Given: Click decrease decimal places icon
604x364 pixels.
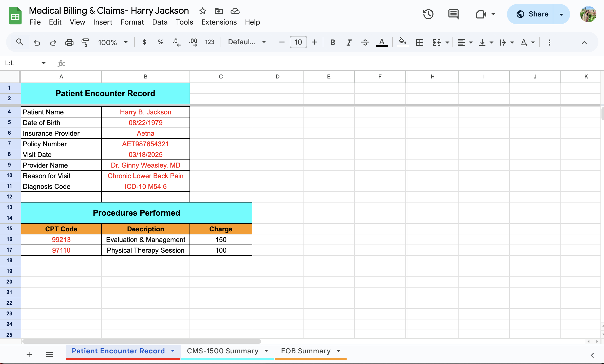Looking at the screenshot, I should pyautogui.click(x=177, y=42).
